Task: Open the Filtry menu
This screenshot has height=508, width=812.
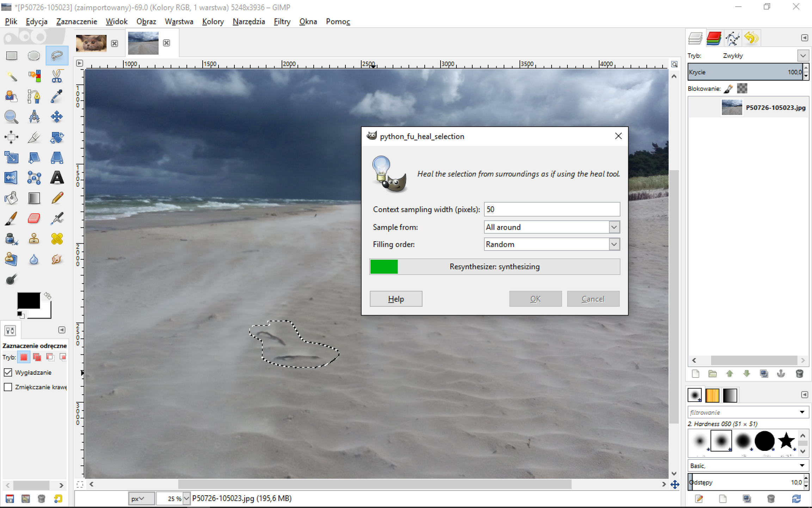Action: click(282, 22)
